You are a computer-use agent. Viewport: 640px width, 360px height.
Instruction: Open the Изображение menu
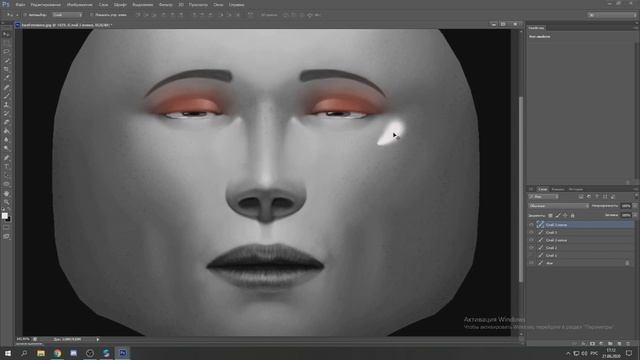pyautogui.click(x=80, y=4)
